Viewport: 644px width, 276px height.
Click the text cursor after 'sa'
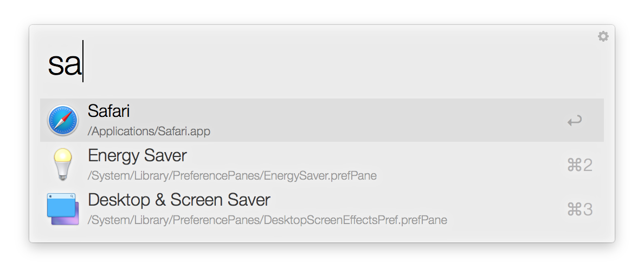[83, 62]
